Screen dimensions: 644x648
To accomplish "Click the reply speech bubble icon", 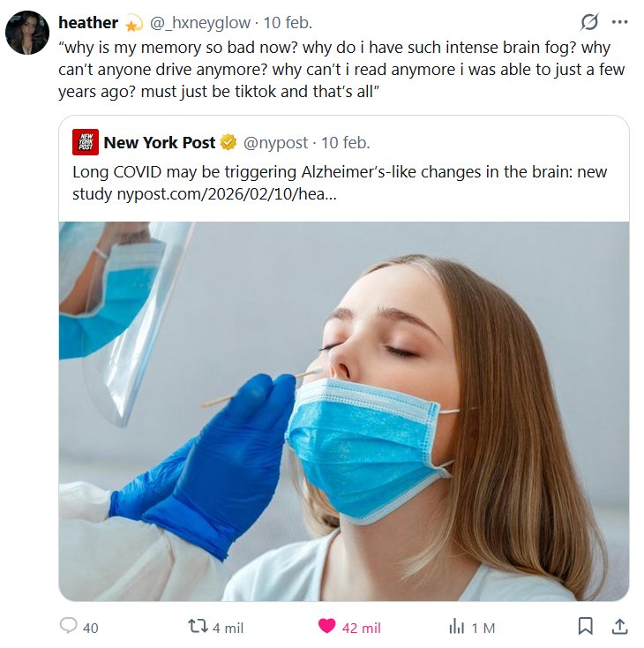I will point(69,627).
